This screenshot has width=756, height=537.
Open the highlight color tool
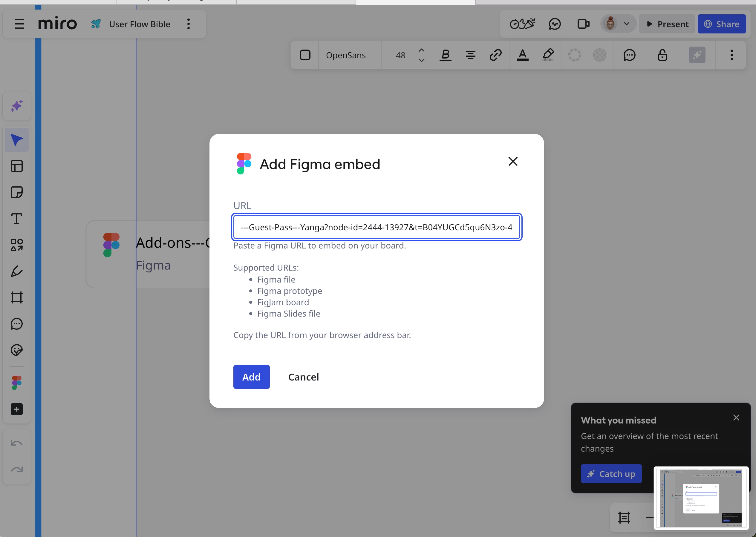pos(548,55)
